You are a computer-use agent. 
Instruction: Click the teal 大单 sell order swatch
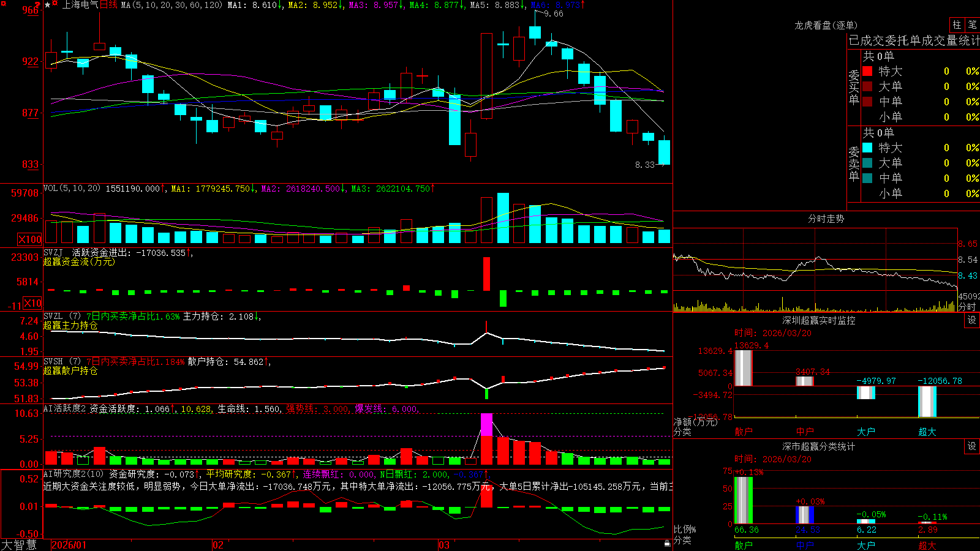867,163
